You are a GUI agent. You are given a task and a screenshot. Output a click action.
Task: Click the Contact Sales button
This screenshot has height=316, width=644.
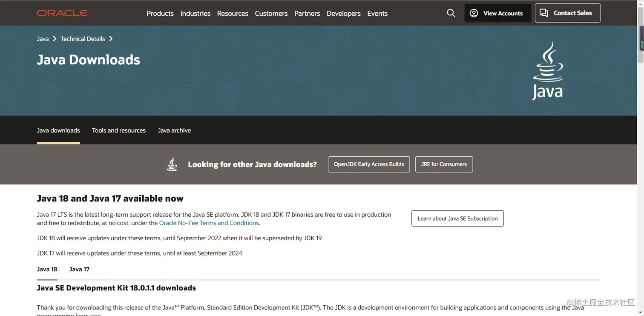pyautogui.click(x=568, y=13)
